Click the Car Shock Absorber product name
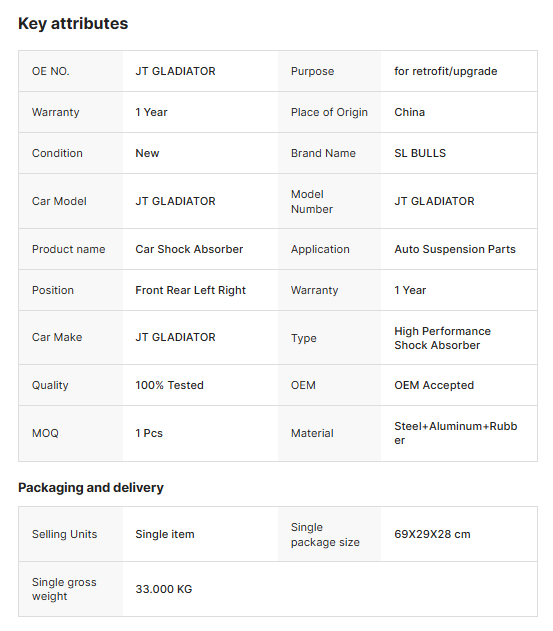553x631 pixels. pos(189,249)
